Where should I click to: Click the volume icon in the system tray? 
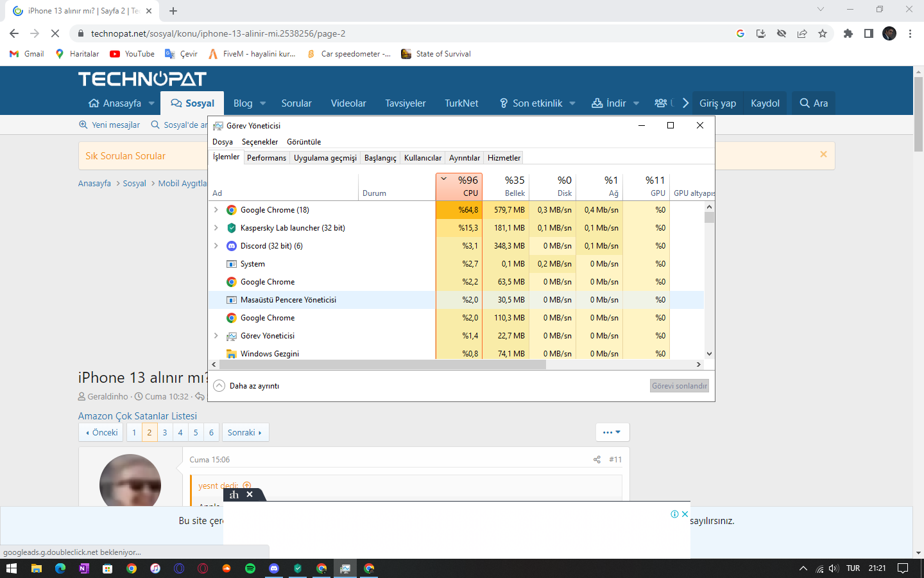click(834, 568)
